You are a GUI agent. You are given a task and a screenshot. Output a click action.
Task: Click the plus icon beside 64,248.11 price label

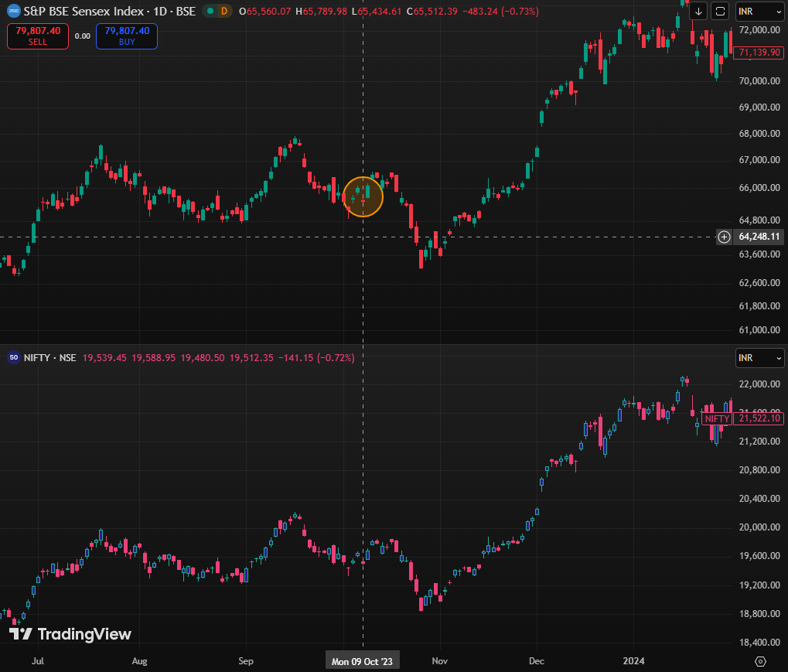click(724, 237)
